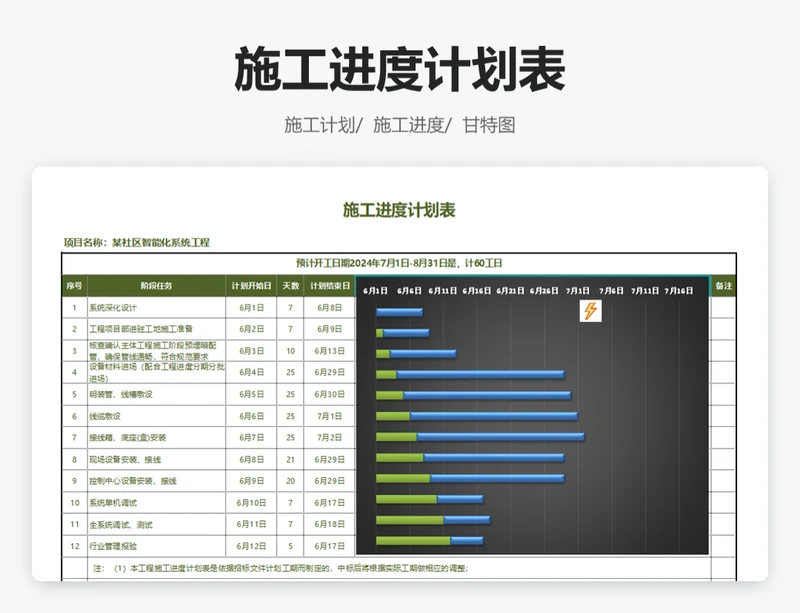Select task cell 接线箱、底座(盒)安装
This screenshot has width=800, height=613.
click(157, 438)
